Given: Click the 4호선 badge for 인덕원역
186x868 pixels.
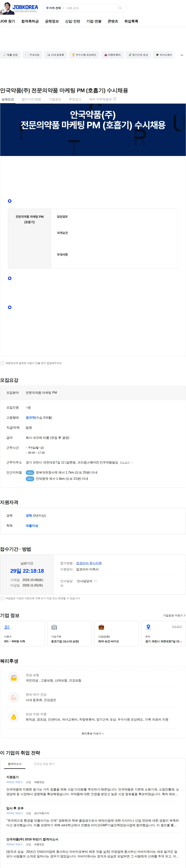Looking at the screenshot, I should (30, 479).
